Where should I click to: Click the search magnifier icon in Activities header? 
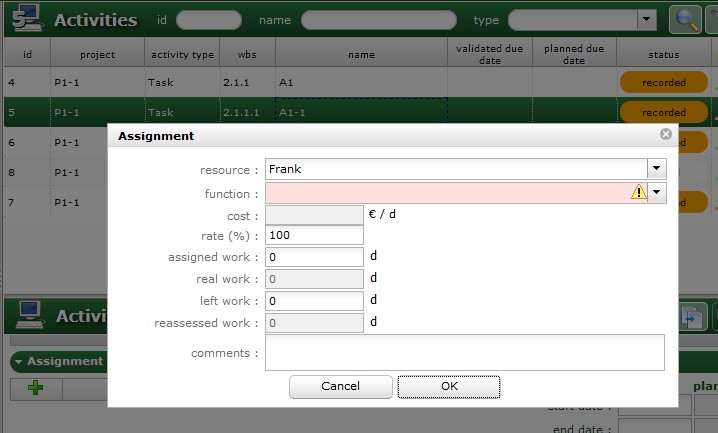[685, 20]
